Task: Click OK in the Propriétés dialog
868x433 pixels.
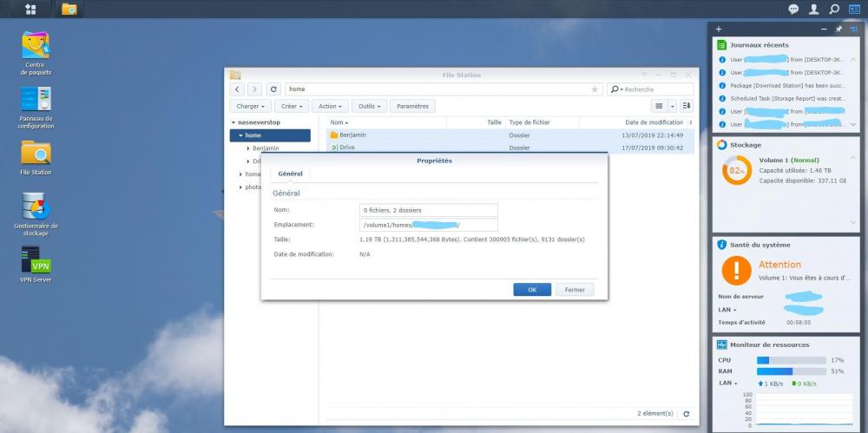Action: point(532,290)
